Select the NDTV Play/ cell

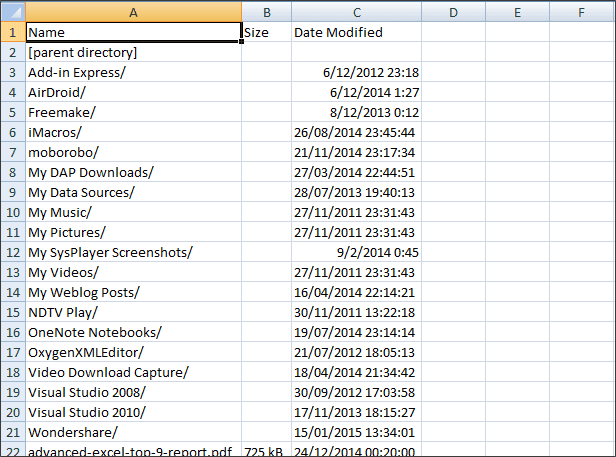coord(133,312)
